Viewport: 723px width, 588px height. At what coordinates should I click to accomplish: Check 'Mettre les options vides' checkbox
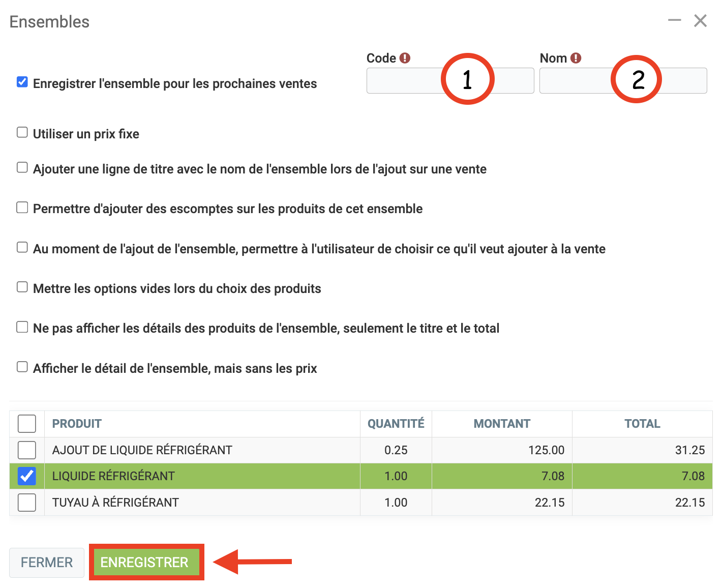pos(22,287)
